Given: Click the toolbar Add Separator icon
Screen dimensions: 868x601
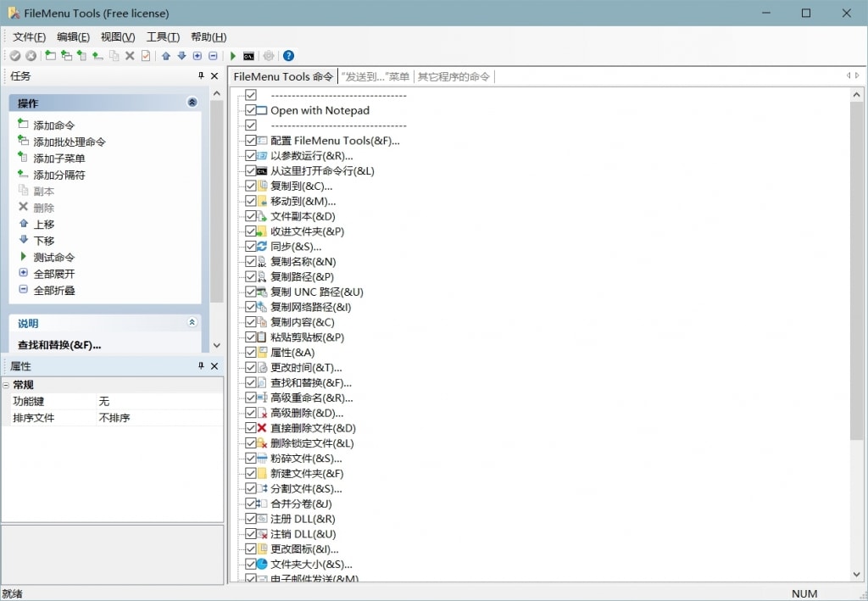Looking at the screenshot, I should (98, 56).
